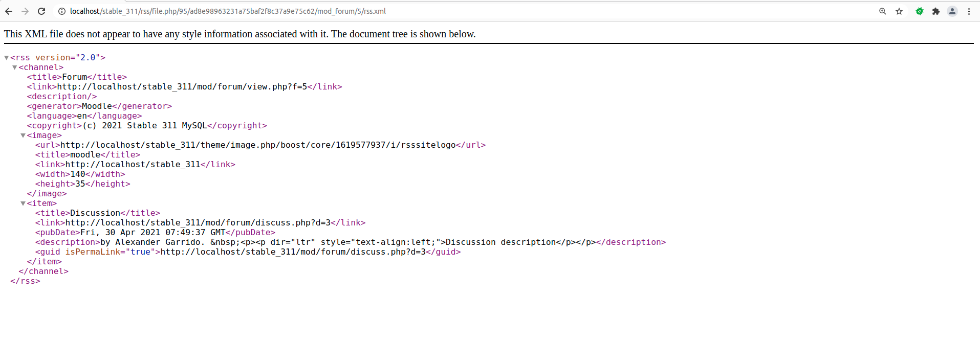Click the closing channel tag
Viewport: 980px width, 364px height.
tap(43, 271)
